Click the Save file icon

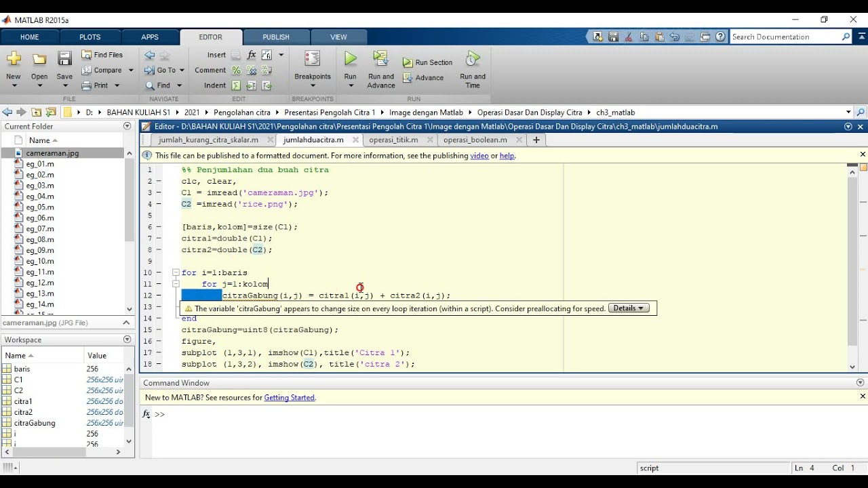pos(64,60)
